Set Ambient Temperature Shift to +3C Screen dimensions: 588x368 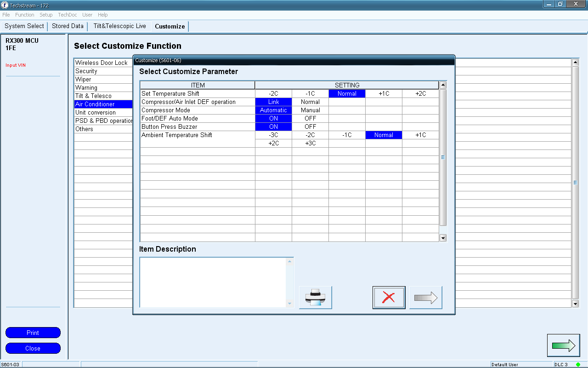(310, 144)
